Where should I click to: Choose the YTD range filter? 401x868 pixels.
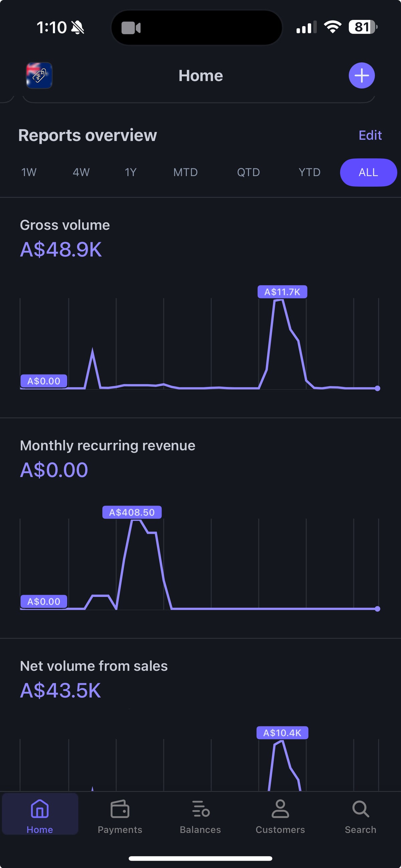[309, 173]
